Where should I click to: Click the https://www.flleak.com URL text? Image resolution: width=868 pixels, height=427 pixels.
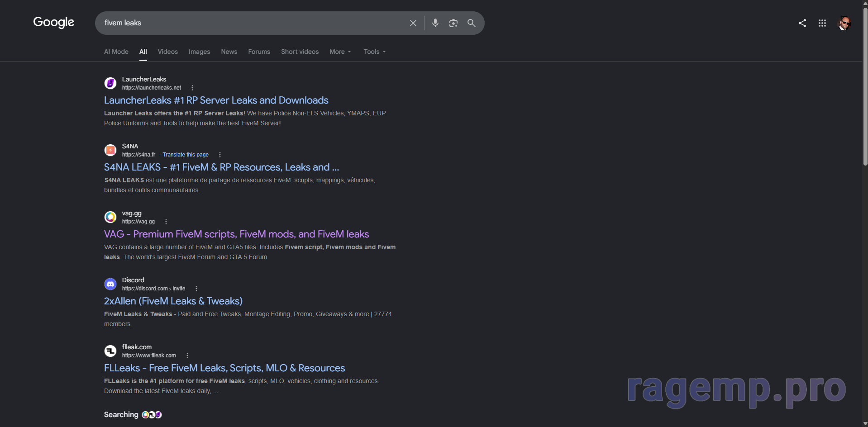[149, 356]
